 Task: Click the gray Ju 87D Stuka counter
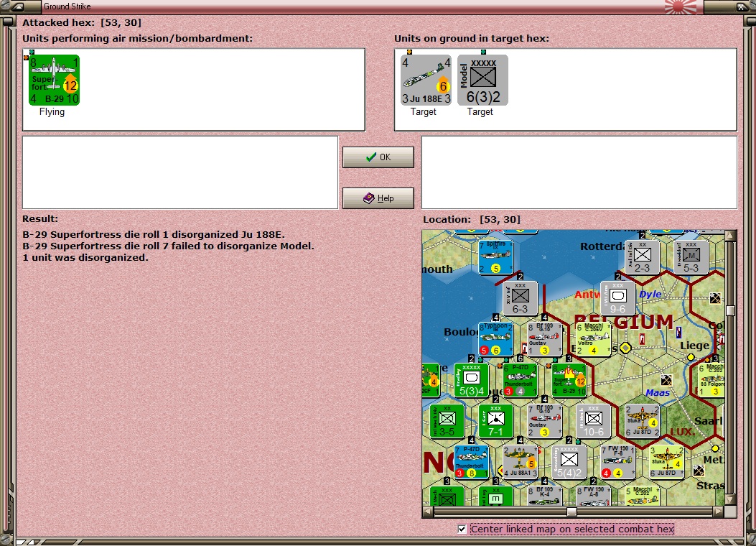coord(643,421)
